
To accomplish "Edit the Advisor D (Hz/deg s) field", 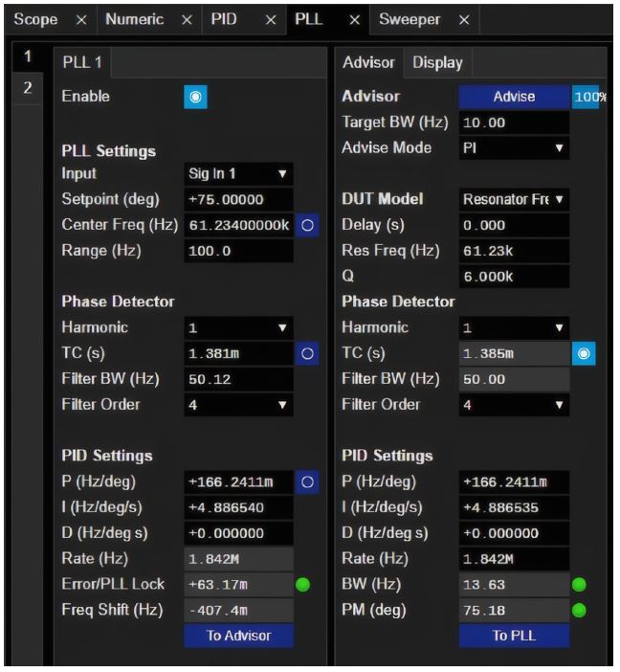I will click(514, 533).
